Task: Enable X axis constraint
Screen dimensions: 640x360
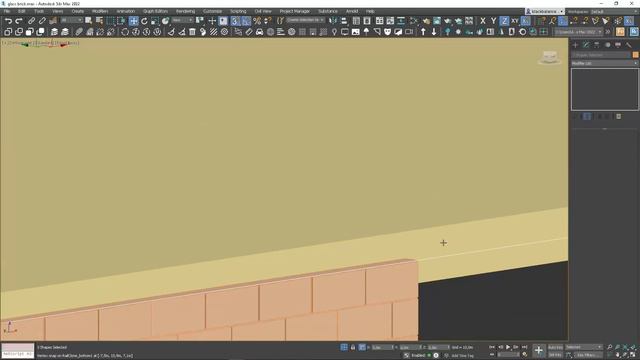Action: tap(483, 21)
